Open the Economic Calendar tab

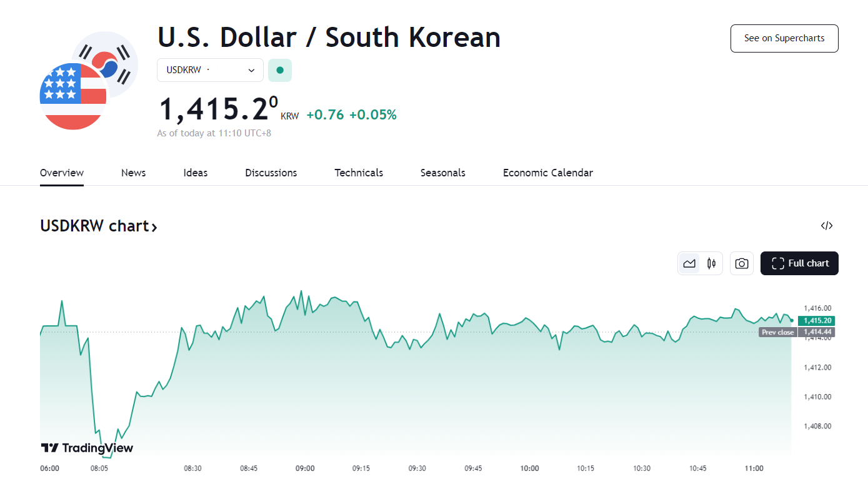pyautogui.click(x=547, y=173)
